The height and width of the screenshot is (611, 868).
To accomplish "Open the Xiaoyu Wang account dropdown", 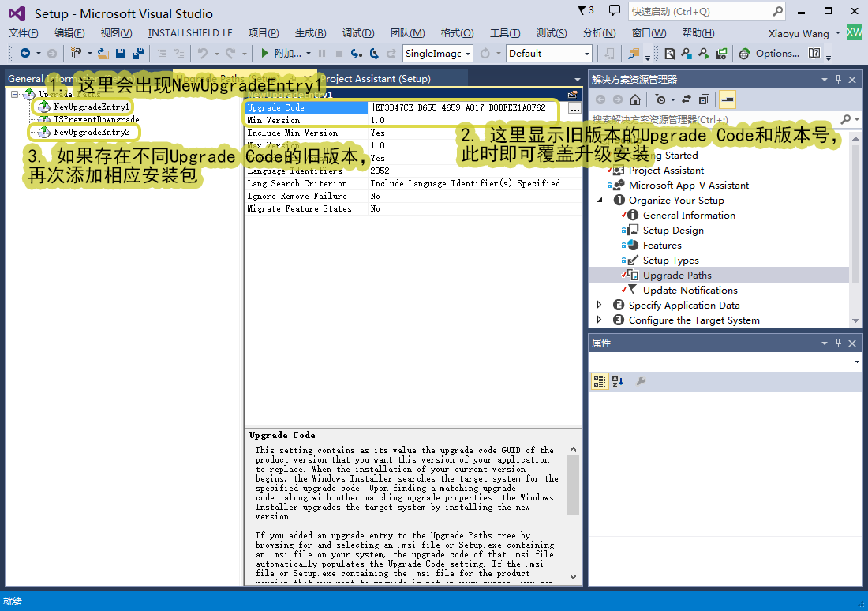I will pos(837,32).
